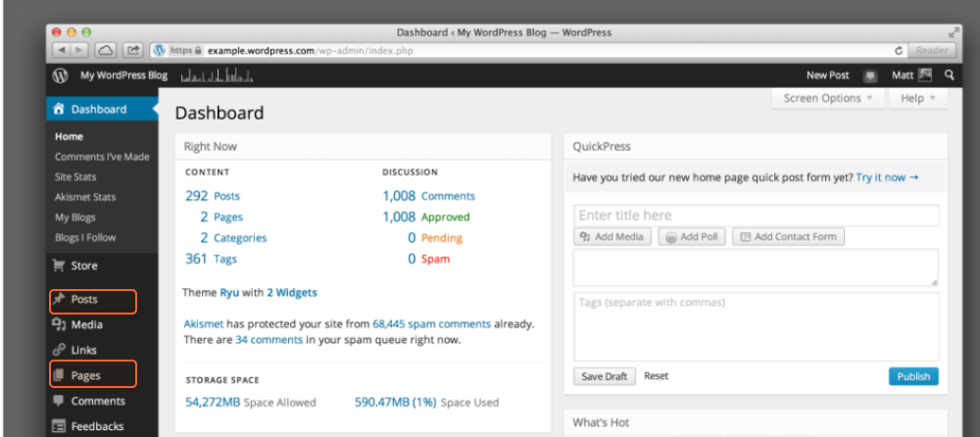The image size is (980, 437).
Task: Click the Comments bubble icon in sidebar
Action: (59, 401)
